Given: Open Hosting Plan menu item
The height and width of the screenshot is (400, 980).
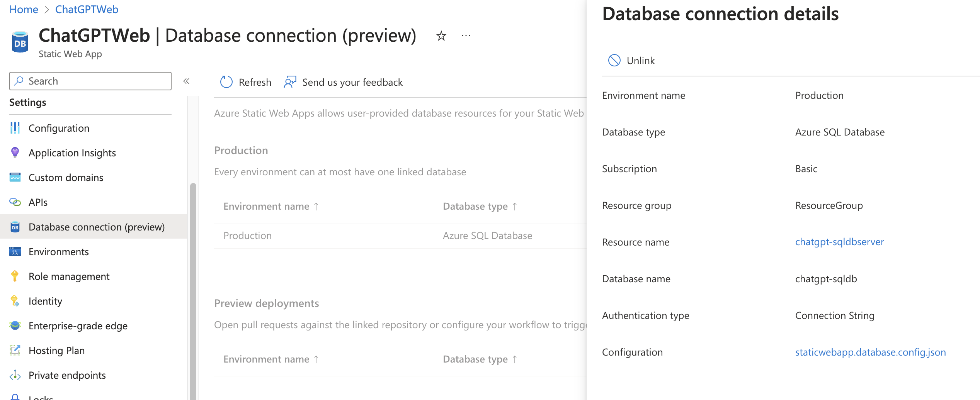Looking at the screenshot, I should coord(94,351).
